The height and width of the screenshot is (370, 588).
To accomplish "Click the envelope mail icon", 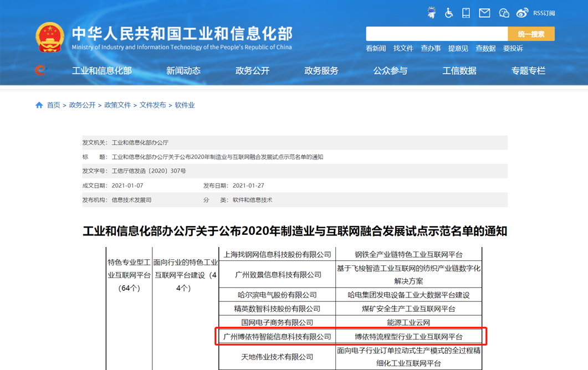I will pos(484,13).
